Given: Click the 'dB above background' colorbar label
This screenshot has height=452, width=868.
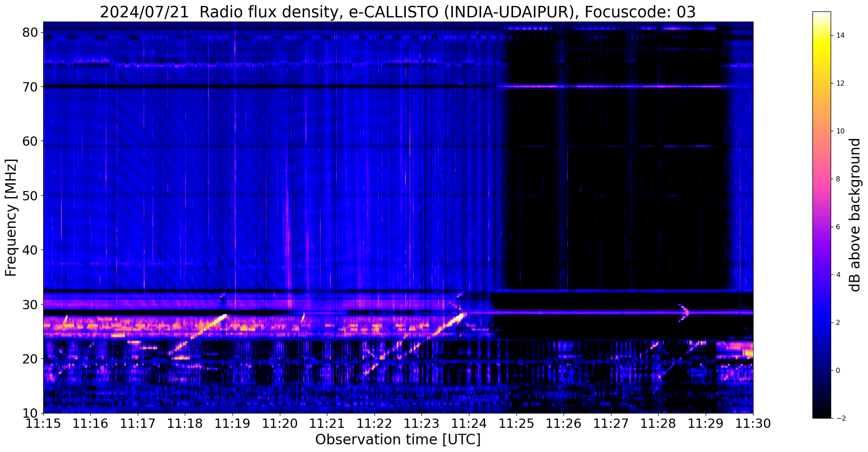Looking at the screenshot, I should tap(855, 215).
